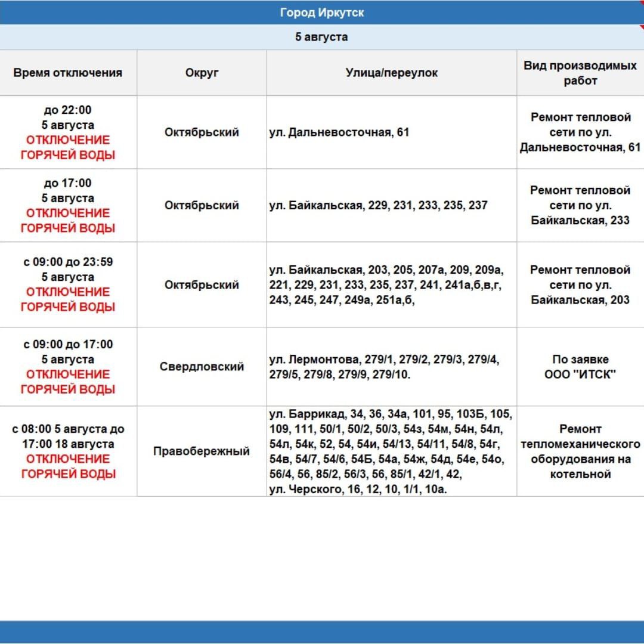Select the 'до 22:00' shutdown time cell

68,132
